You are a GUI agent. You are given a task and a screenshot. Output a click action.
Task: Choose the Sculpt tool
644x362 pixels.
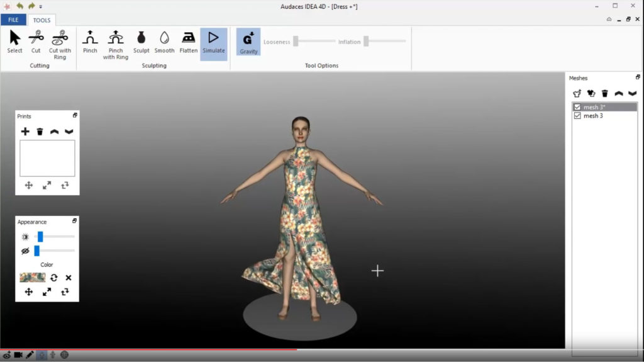coord(141,43)
